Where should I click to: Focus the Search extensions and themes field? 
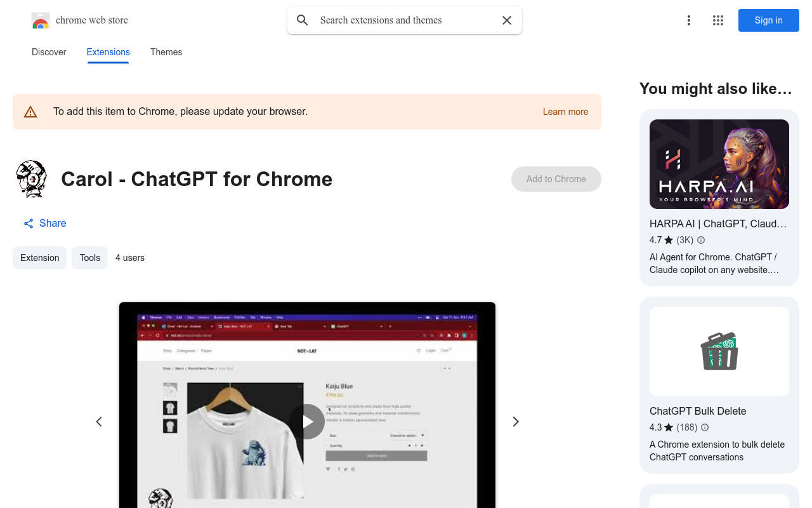coord(405,20)
